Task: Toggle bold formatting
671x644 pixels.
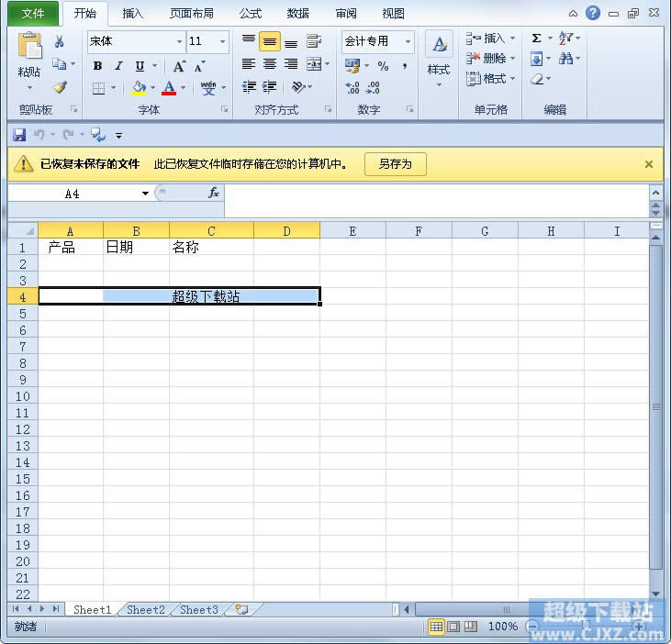Action: click(x=97, y=66)
